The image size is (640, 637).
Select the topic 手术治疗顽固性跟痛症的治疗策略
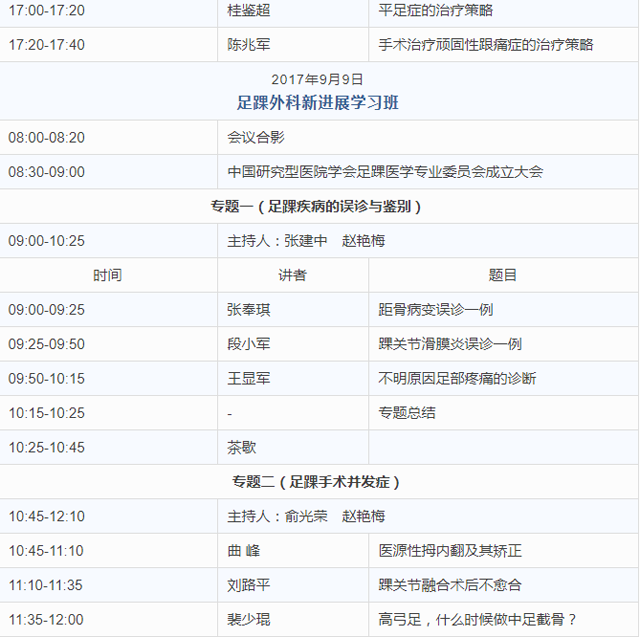point(486,45)
